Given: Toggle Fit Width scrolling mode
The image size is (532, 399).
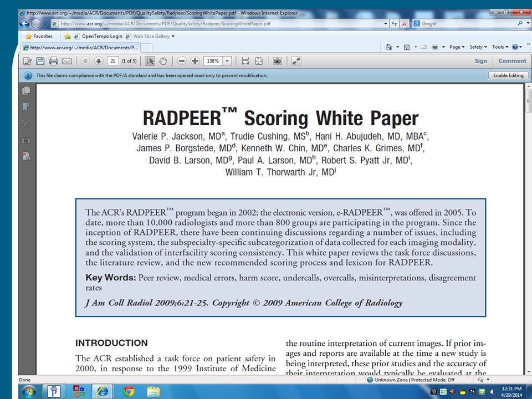Looking at the screenshot, I should tap(245, 61).
